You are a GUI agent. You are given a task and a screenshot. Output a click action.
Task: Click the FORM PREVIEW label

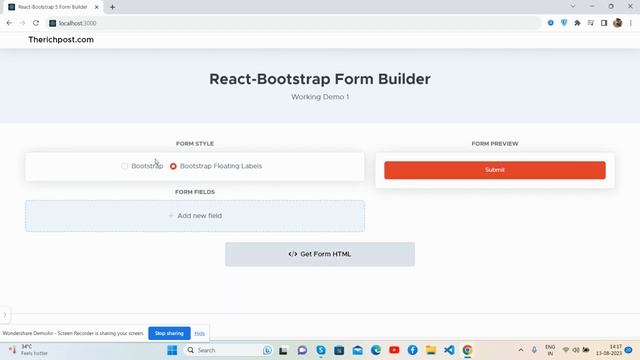(x=495, y=144)
